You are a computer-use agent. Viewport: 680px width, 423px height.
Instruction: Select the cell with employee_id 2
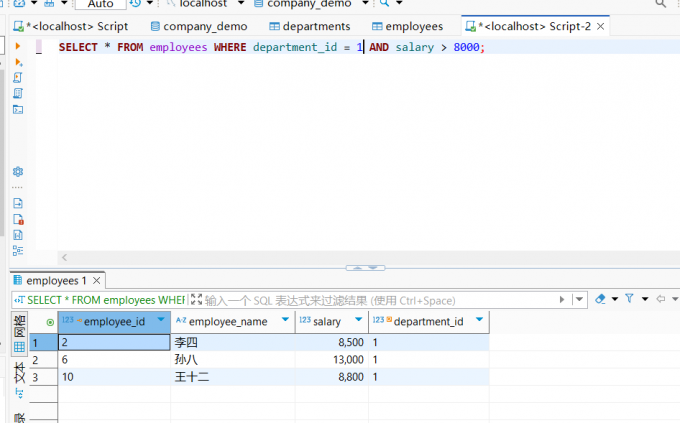(114, 342)
